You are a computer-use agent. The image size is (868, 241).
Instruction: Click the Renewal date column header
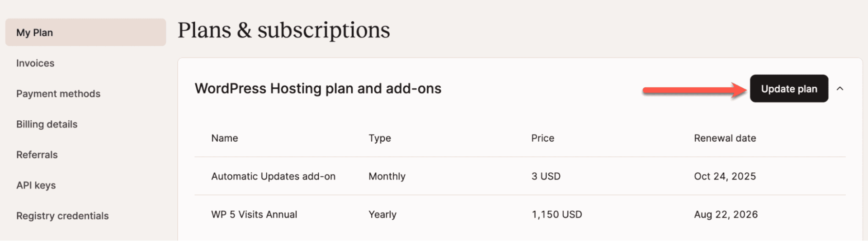725,138
